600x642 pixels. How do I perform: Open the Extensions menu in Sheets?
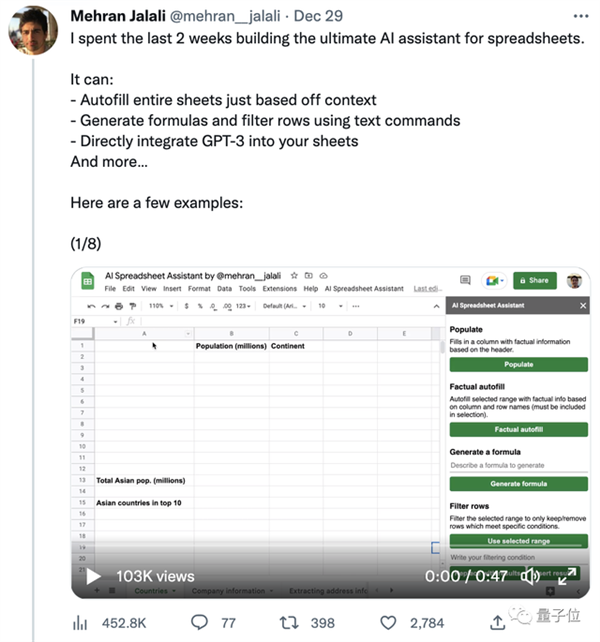[x=279, y=289]
